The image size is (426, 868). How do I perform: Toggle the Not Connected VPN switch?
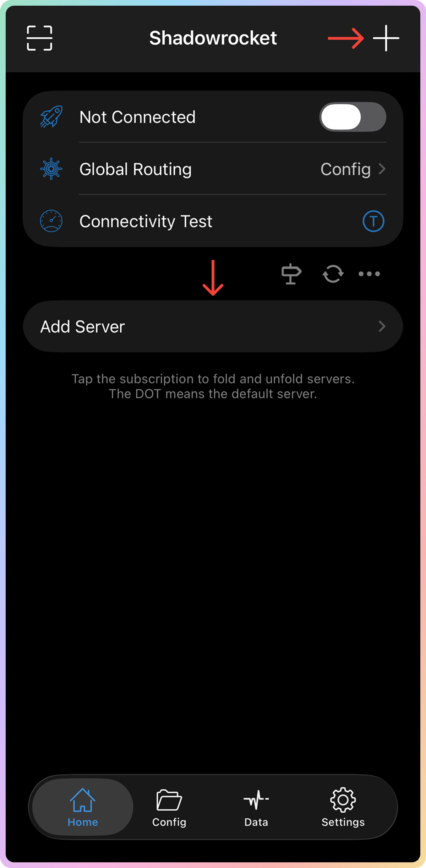tap(353, 117)
